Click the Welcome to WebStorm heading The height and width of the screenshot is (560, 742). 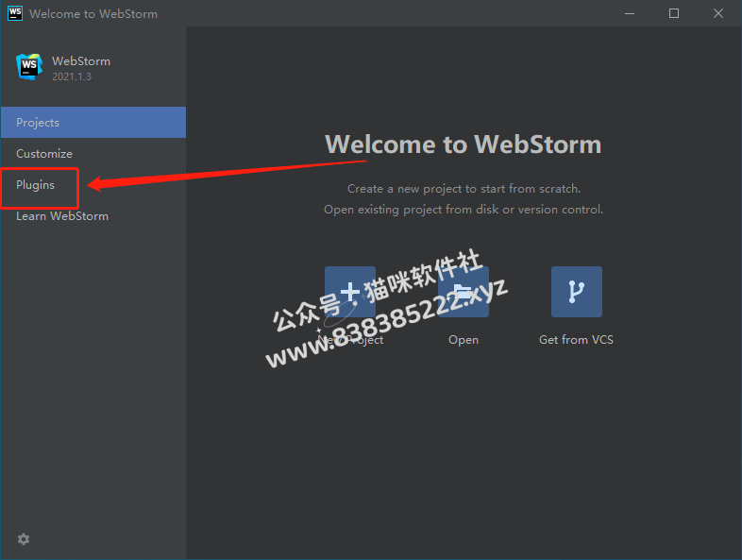463,144
